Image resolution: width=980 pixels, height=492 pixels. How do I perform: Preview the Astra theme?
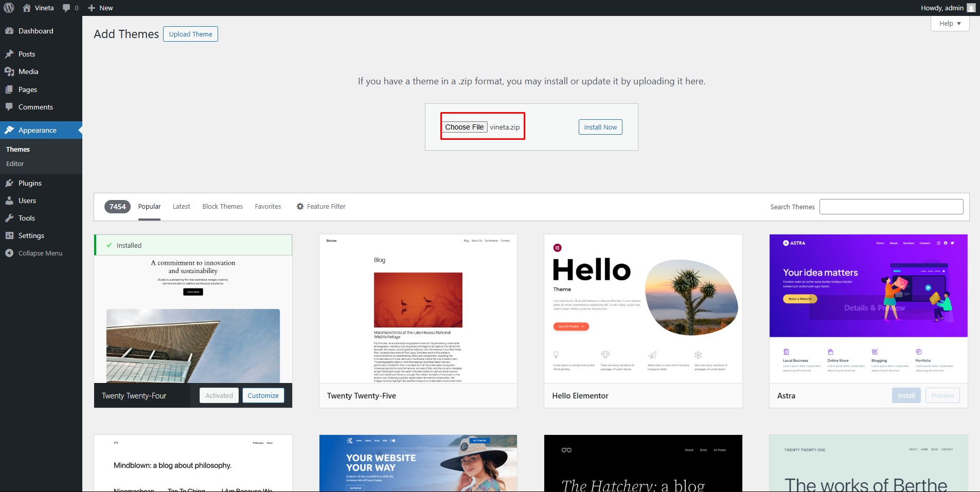(x=942, y=395)
